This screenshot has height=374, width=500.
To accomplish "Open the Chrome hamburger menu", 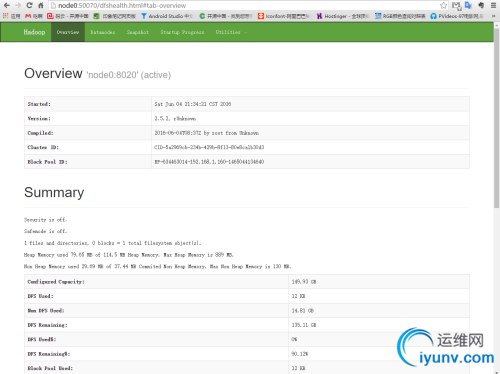I will pyautogui.click(x=493, y=5).
